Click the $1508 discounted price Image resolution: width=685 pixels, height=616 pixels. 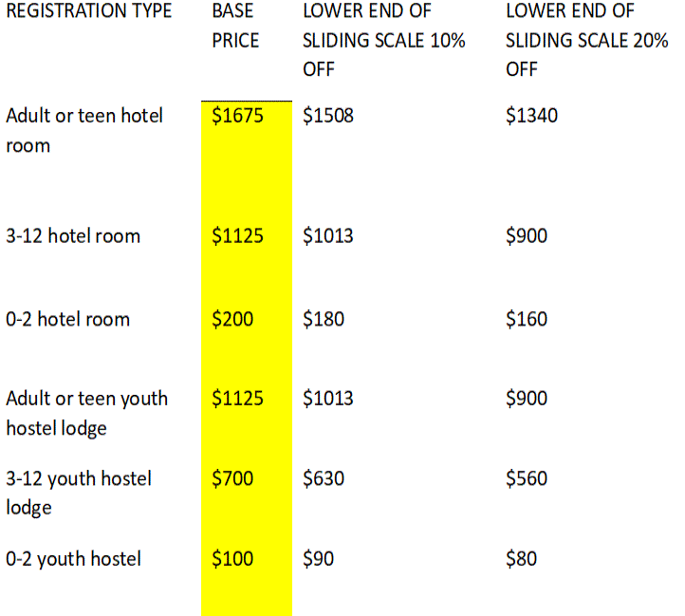(x=328, y=116)
